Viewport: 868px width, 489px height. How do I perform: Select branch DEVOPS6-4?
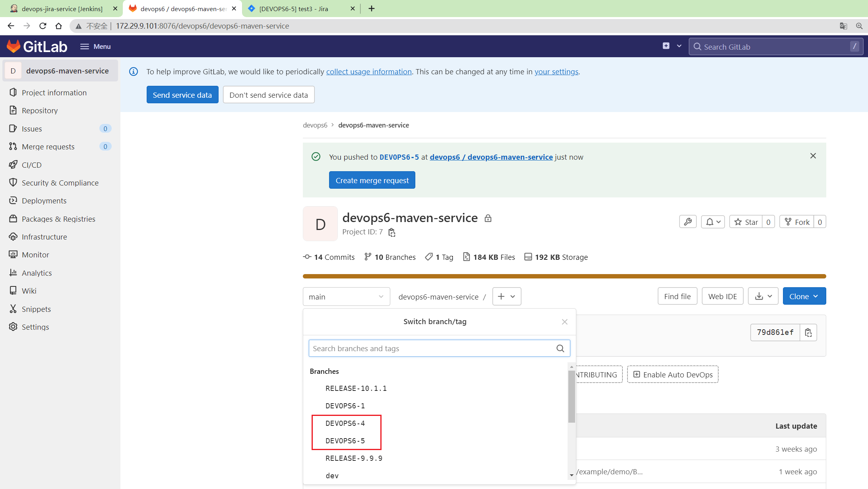[x=345, y=423]
